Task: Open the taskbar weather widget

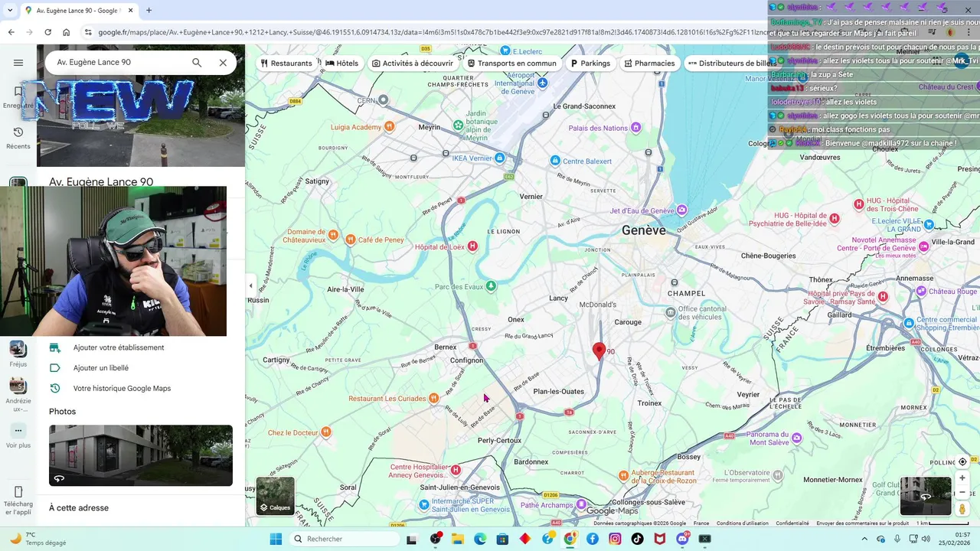Action: click(x=37, y=539)
